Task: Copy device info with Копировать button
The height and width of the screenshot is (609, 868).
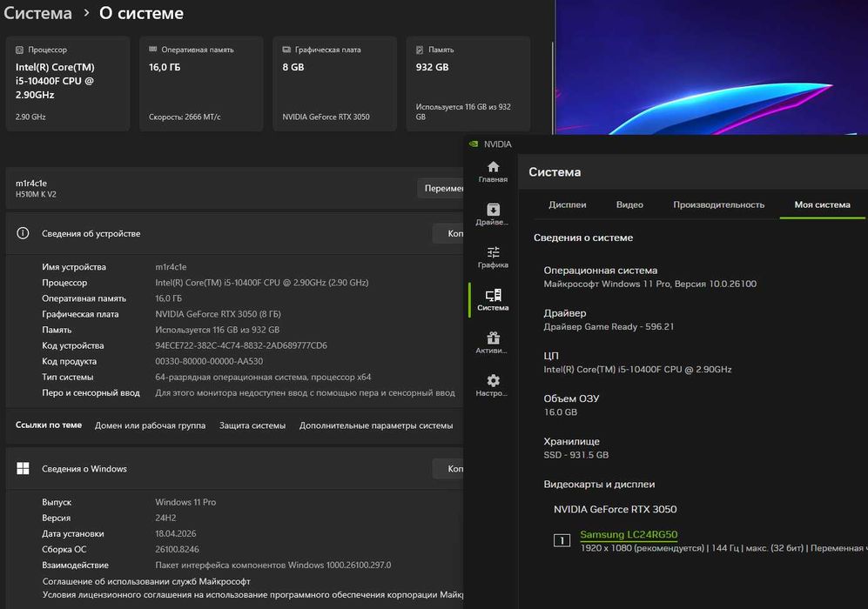Action: pos(448,233)
